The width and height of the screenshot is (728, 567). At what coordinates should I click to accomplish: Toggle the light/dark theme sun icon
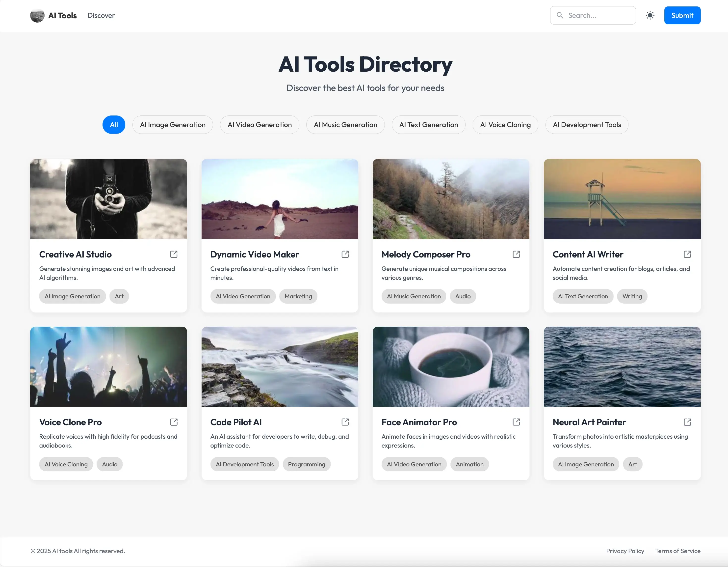click(x=650, y=15)
